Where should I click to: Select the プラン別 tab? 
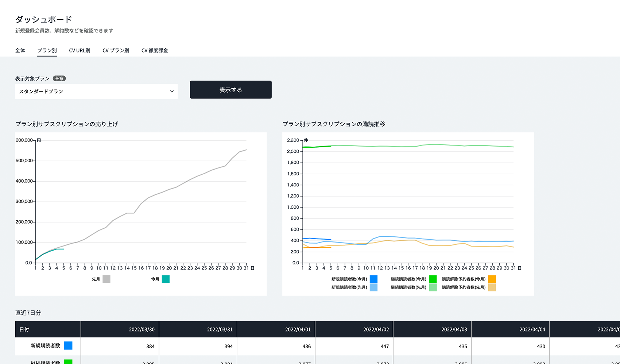coord(47,50)
